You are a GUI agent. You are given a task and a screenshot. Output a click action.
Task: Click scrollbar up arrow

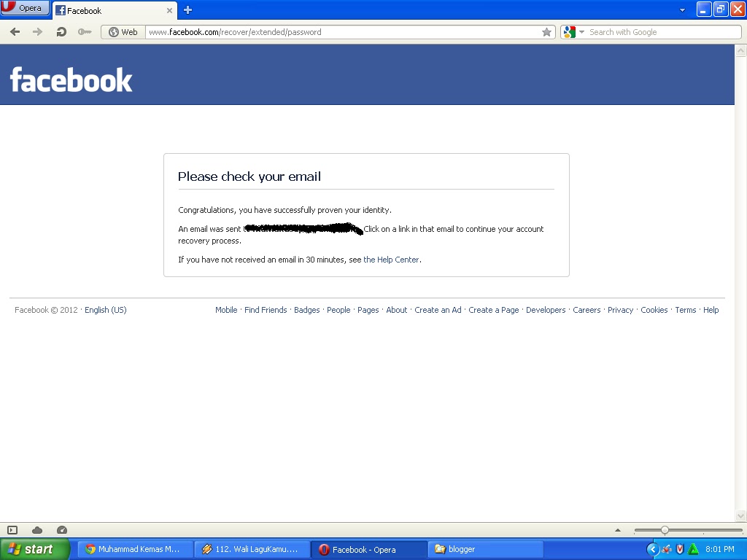pos(741,50)
